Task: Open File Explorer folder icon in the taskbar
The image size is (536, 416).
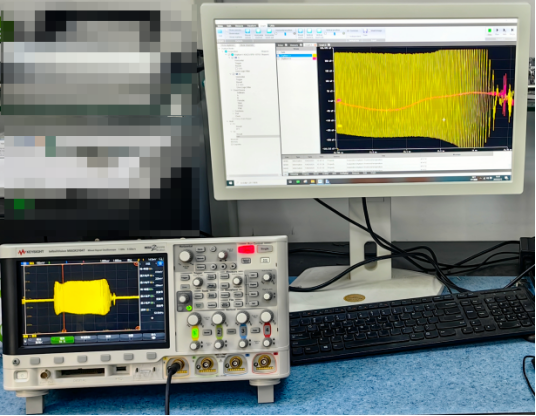Action: (313, 182)
